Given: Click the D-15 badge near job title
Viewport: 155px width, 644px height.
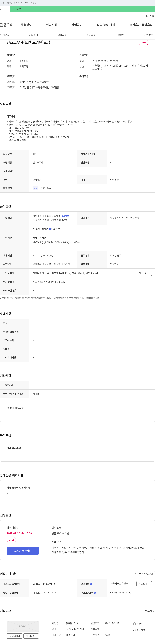Looking at the screenshot, I should (x=144, y=43).
